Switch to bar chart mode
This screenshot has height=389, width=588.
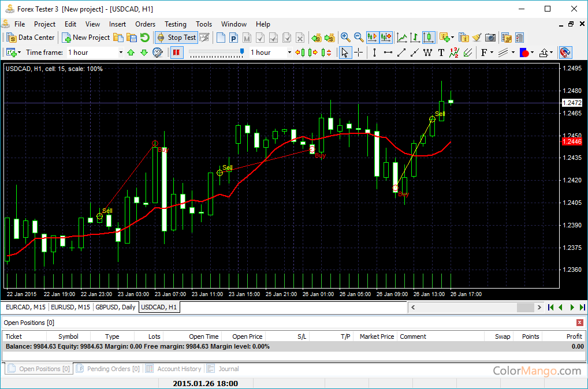click(x=415, y=38)
